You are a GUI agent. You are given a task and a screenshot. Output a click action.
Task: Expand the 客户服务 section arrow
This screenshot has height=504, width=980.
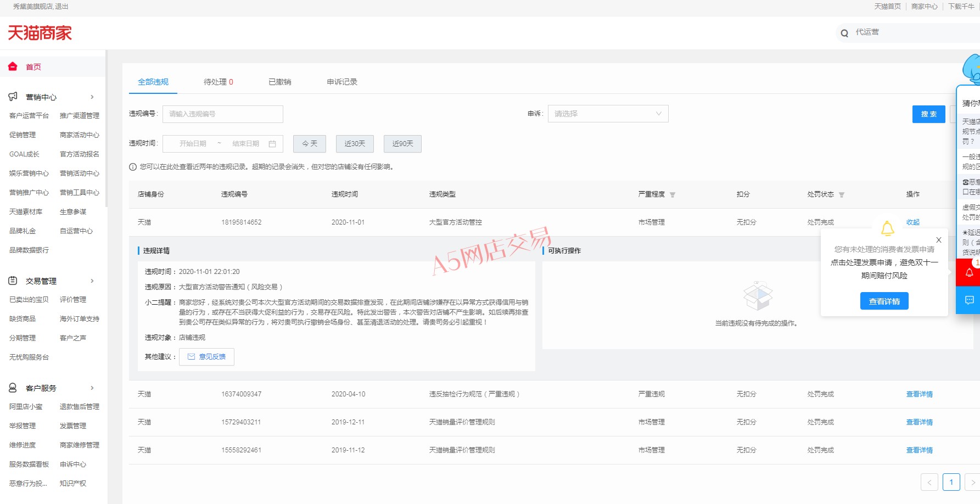point(92,388)
